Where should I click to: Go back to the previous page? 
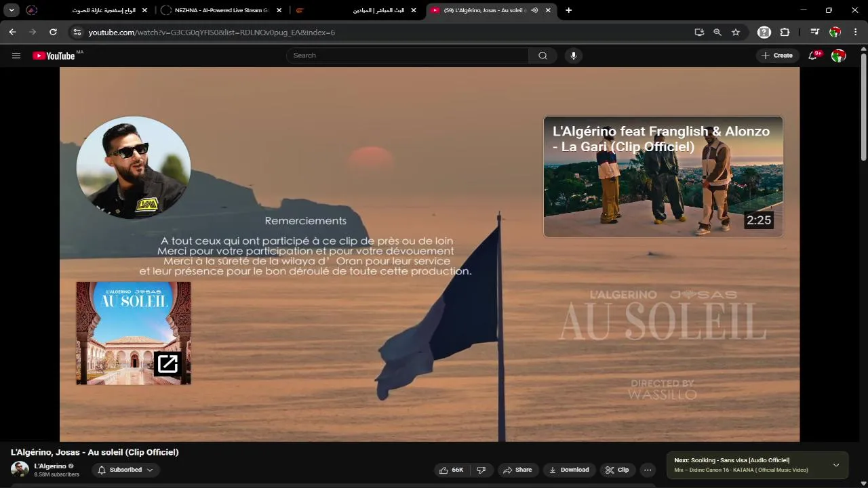click(12, 32)
